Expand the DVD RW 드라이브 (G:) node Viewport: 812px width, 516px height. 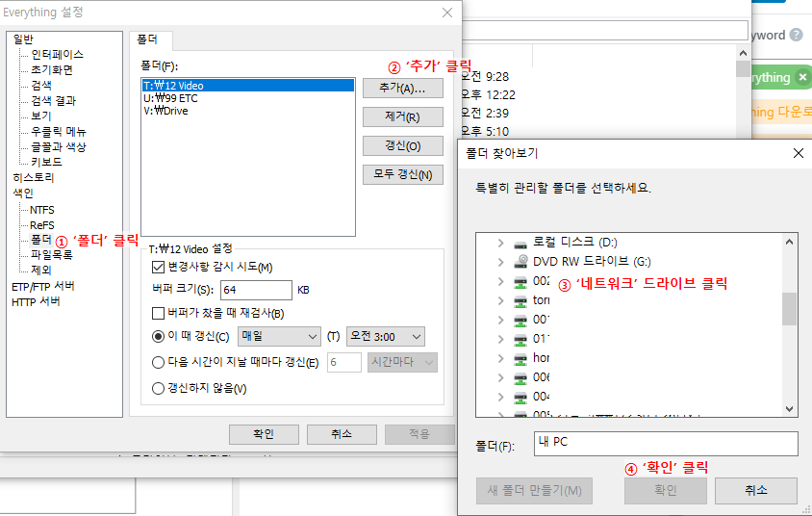(500, 262)
